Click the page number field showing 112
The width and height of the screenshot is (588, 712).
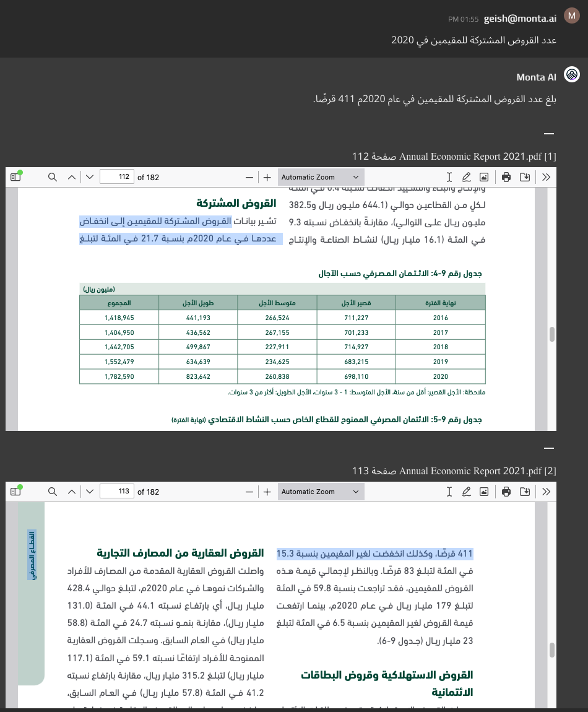pos(117,177)
